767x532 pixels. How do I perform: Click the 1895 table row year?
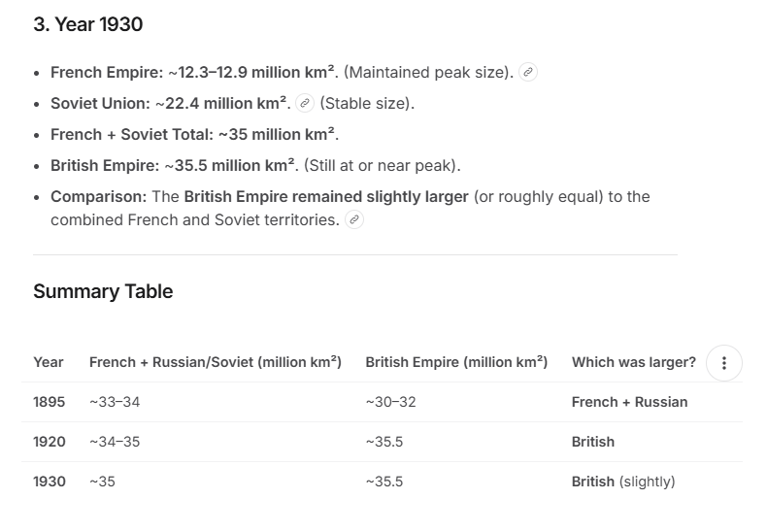(x=49, y=402)
